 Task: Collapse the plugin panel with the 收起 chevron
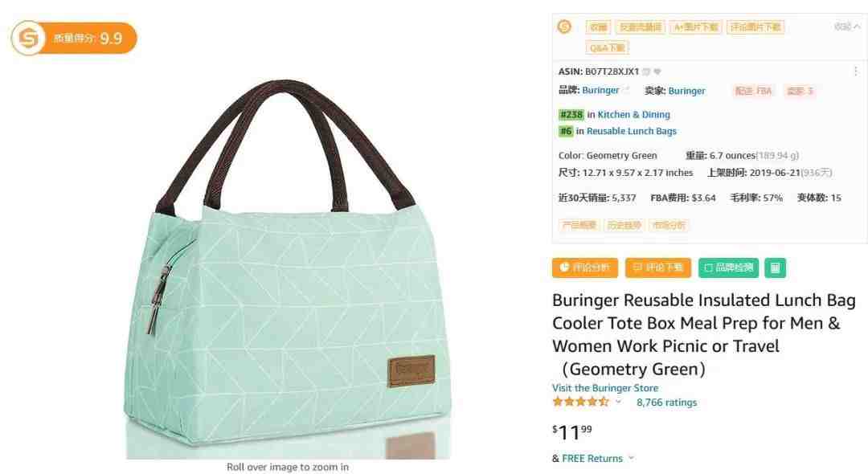click(x=848, y=26)
